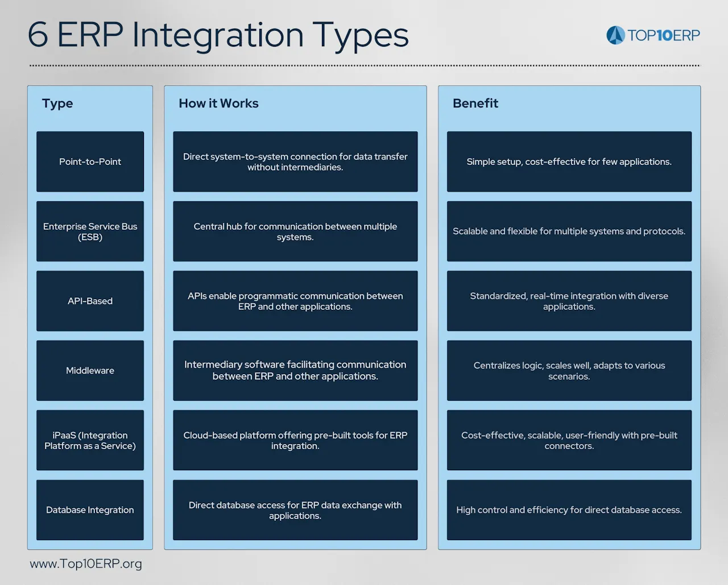The image size is (728, 585).
Task: Click the API-Based integration type
Action: click(90, 301)
